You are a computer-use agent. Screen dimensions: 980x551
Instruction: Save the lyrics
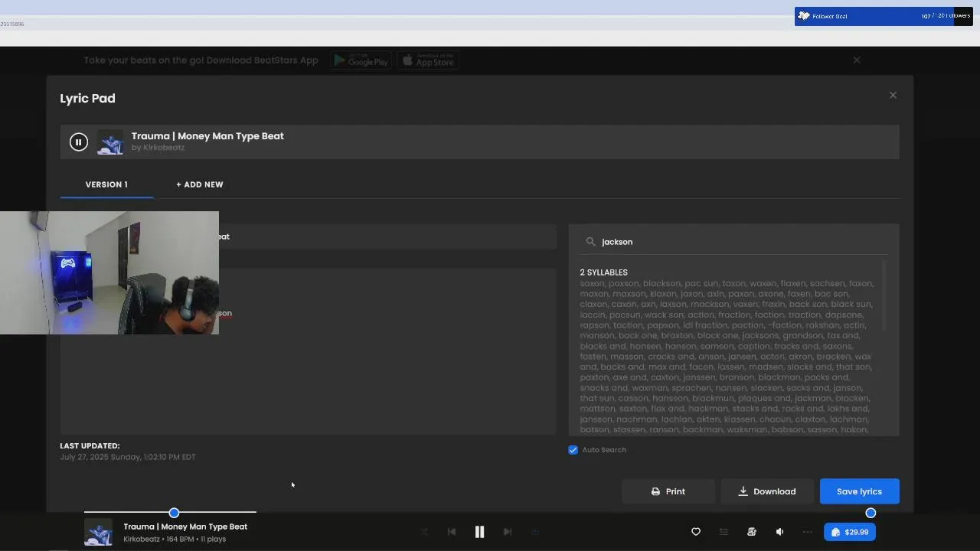[859, 491]
